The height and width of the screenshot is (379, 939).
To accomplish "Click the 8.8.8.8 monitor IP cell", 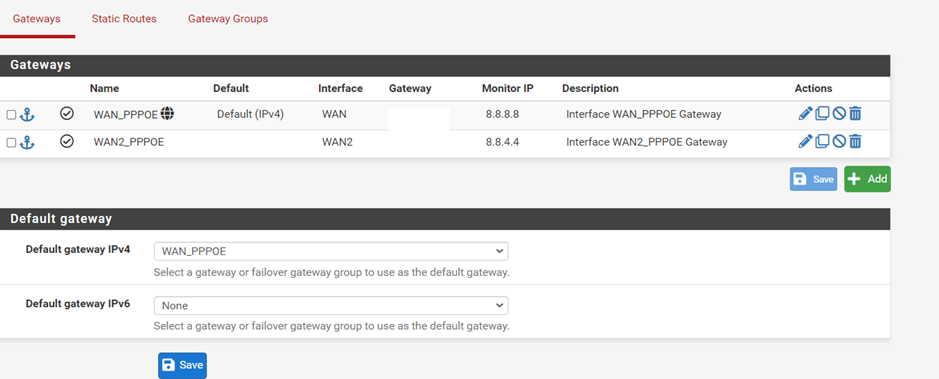I will click(502, 114).
